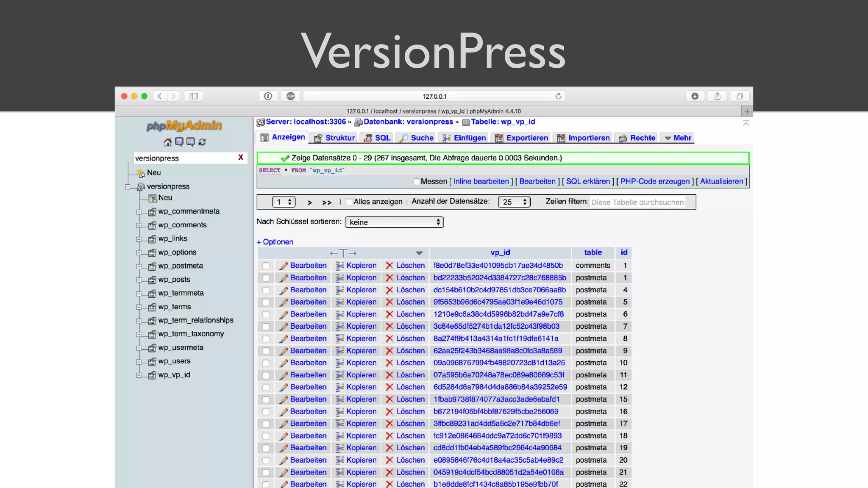Screen dimensions: 868x488
Task: Click red delete X in bd22233b row
Action: 389,278
